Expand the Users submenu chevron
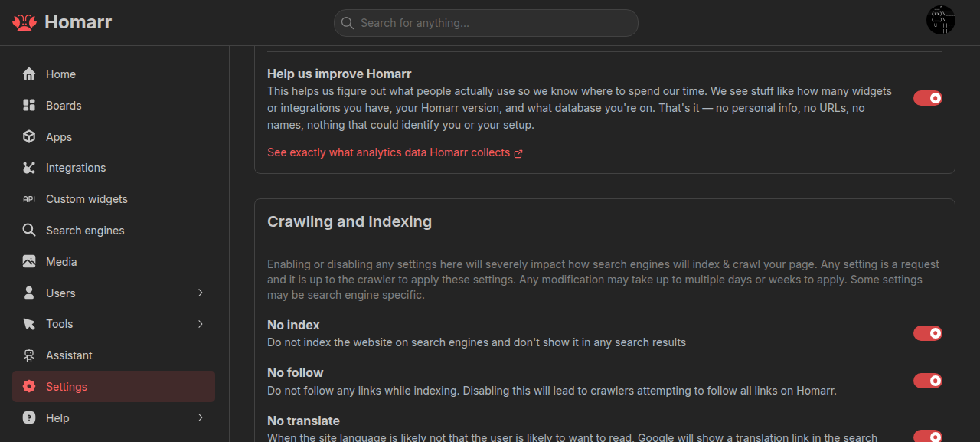The width and height of the screenshot is (980, 442). point(201,293)
